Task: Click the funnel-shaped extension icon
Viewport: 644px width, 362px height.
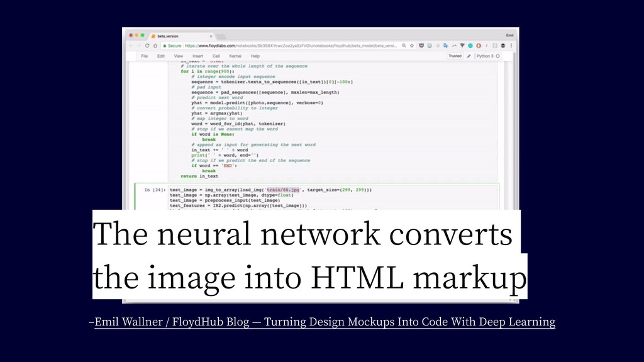Action: (462, 46)
